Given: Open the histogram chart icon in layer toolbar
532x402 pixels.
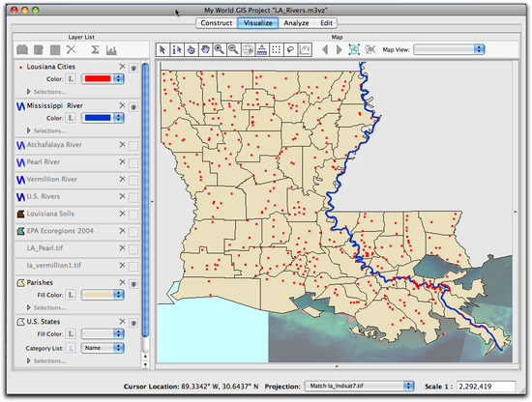Looking at the screenshot, I should click(111, 50).
